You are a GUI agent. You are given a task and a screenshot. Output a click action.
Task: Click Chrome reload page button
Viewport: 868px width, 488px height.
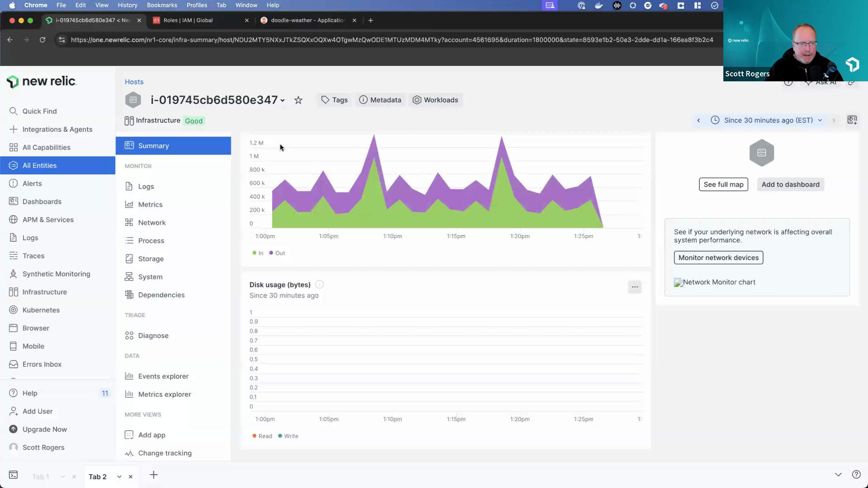pos(42,40)
